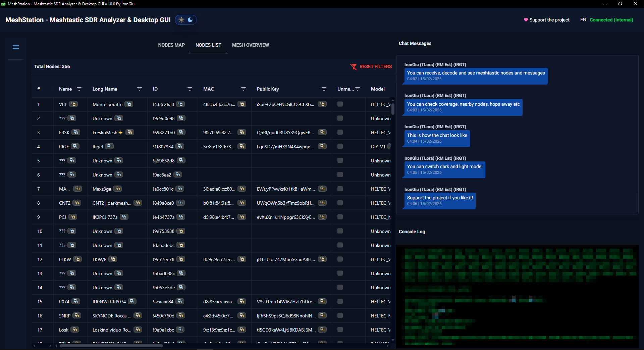Image resolution: width=644 pixels, height=350 pixels.
Task: Copy MAC address 3c:8a:1f:80:73
Action: click(242, 146)
